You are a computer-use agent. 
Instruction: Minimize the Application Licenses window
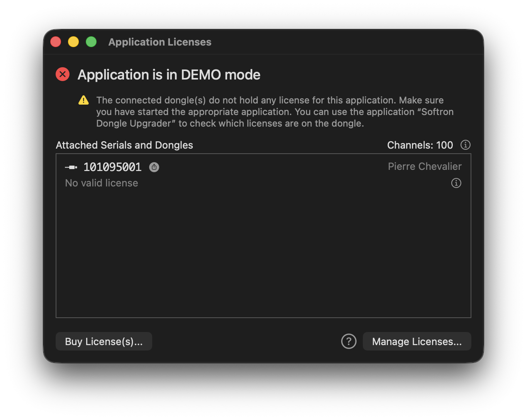pos(73,42)
